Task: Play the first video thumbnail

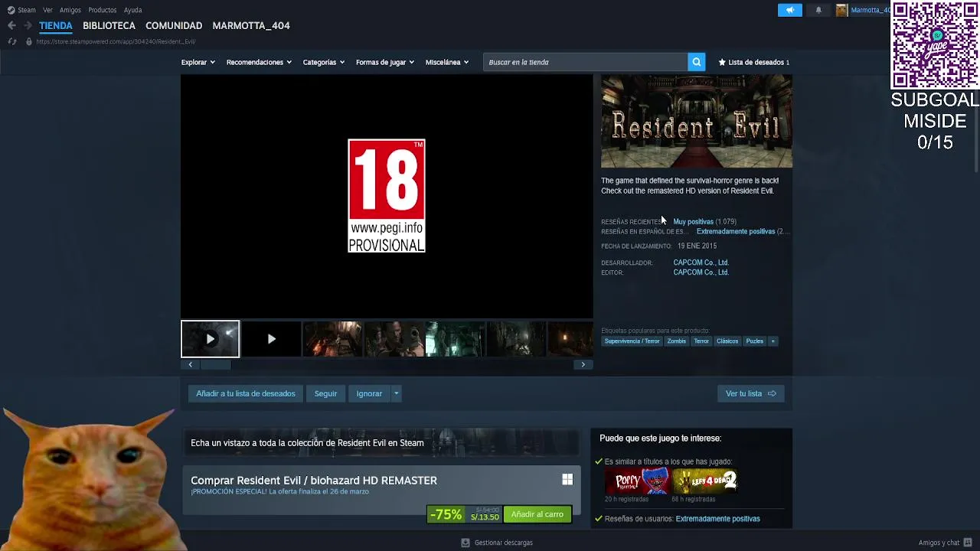Action: click(210, 339)
